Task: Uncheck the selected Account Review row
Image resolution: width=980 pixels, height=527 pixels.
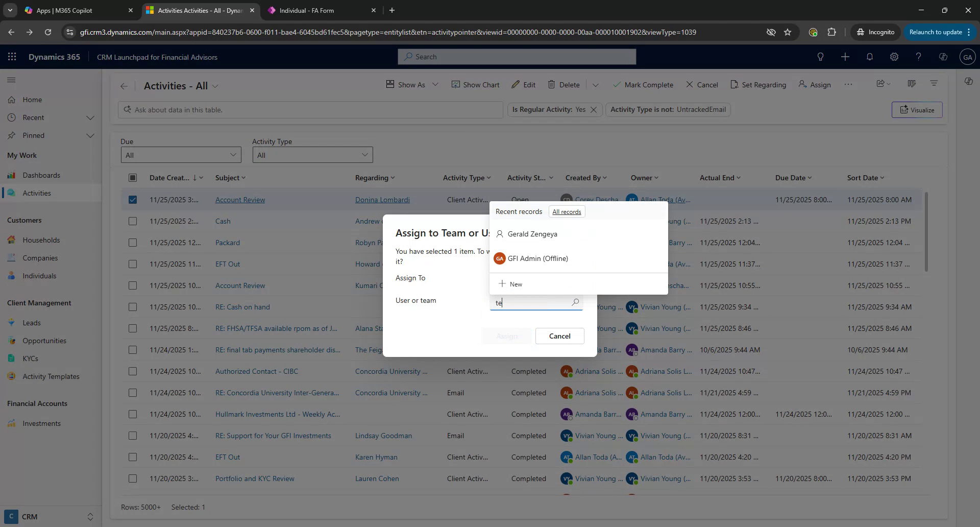Action: coord(133,200)
